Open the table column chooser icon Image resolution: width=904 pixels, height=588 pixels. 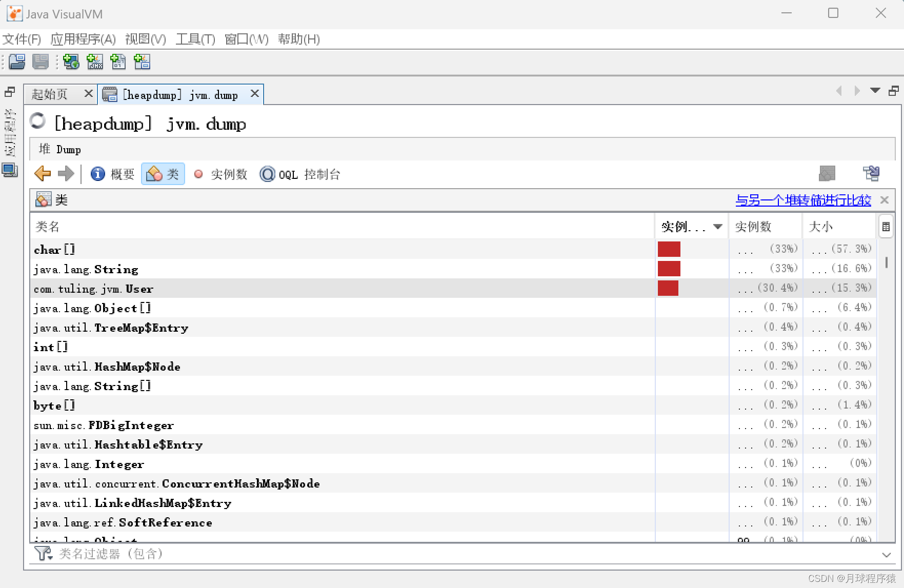pyautogui.click(x=886, y=227)
